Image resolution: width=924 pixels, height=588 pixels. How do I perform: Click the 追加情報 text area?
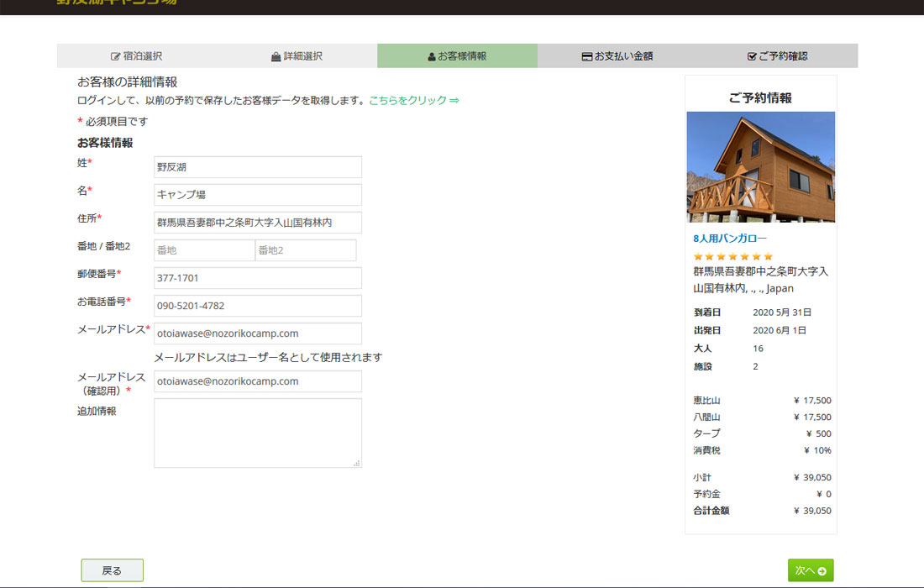click(256, 434)
